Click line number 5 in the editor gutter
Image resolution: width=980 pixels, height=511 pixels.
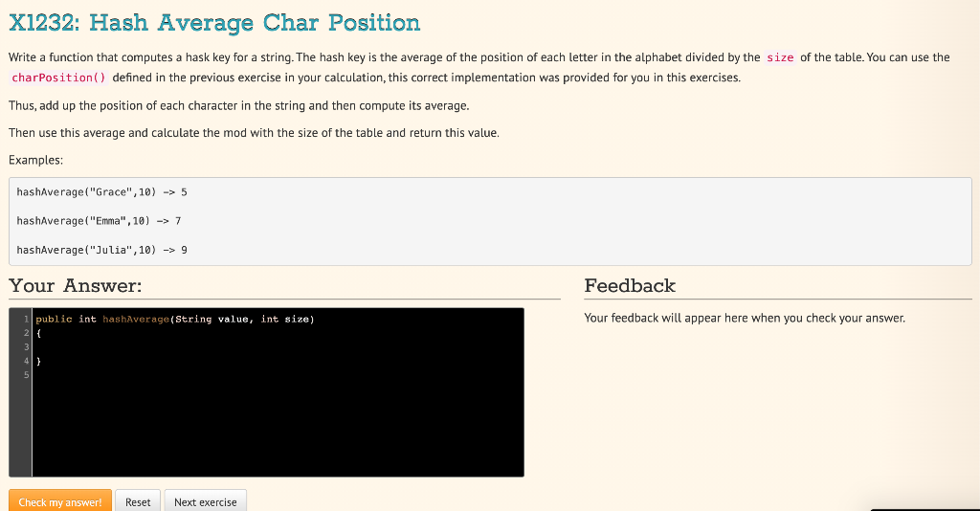26,375
